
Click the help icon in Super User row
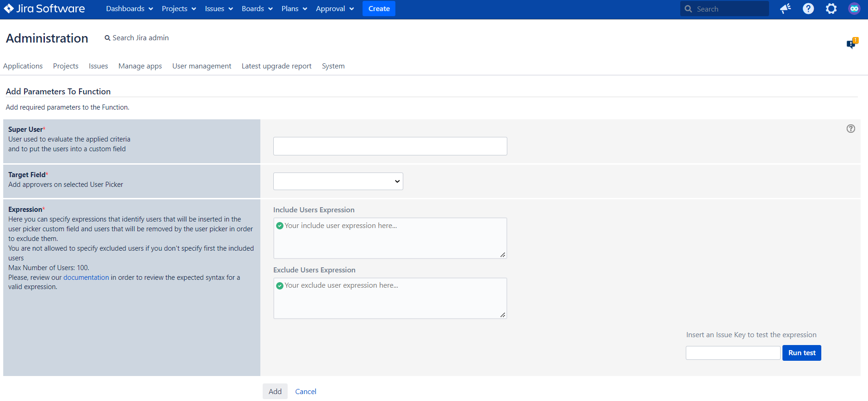[x=850, y=129]
